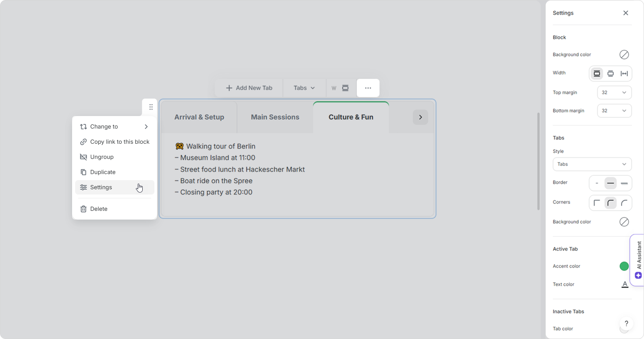The height and width of the screenshot is (339, 644).
Task: Open the three-dot more options button
Action: coord(368,88)
